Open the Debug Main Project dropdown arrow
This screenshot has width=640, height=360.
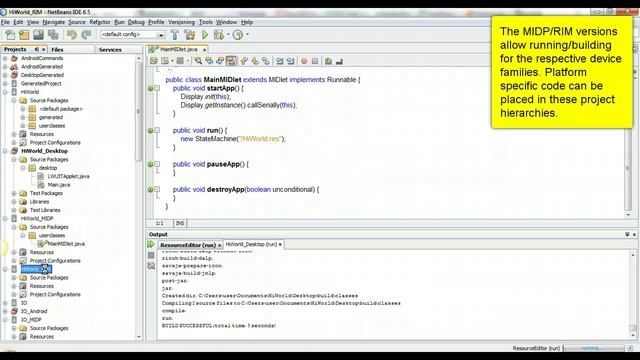click(228, 35)
